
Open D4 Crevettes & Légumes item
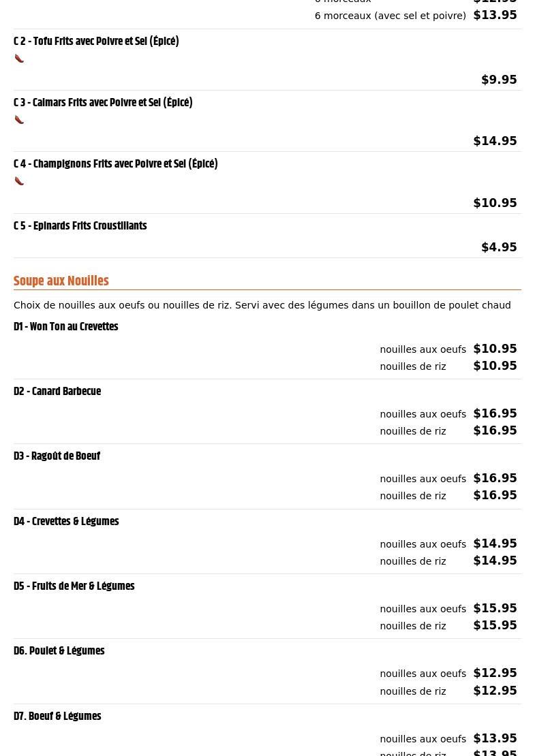[66, 522]
